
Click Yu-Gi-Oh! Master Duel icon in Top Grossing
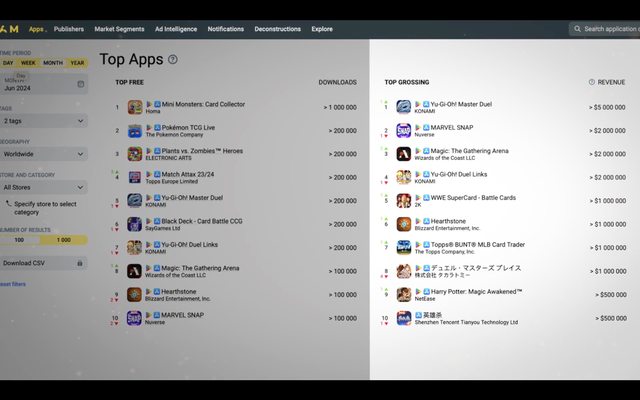pos(404,107)
